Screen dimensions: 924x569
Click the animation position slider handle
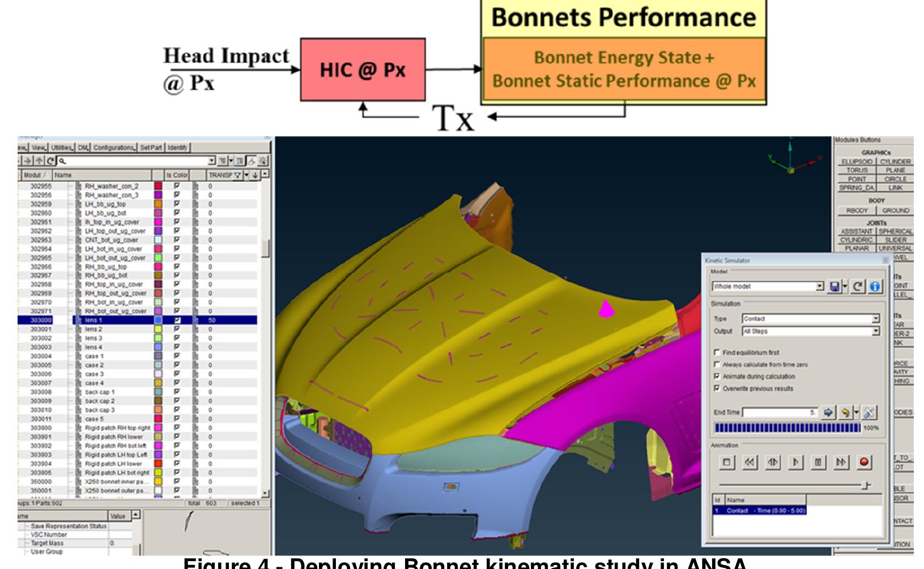point(866,486)
